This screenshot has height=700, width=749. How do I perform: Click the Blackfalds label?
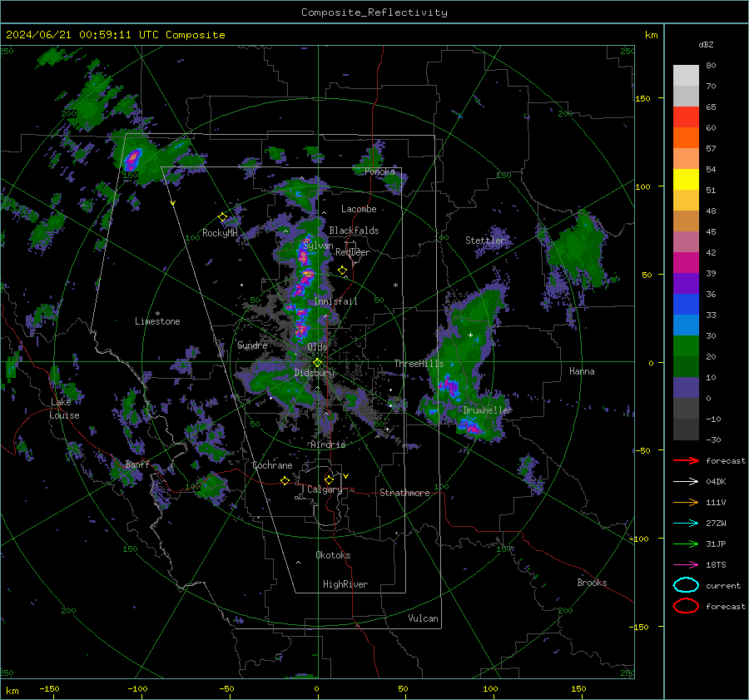coord(354,231)
